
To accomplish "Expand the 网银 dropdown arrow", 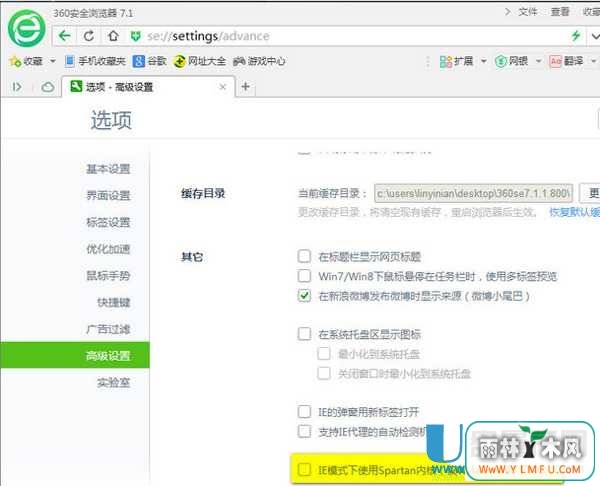I will click(538, 61).
